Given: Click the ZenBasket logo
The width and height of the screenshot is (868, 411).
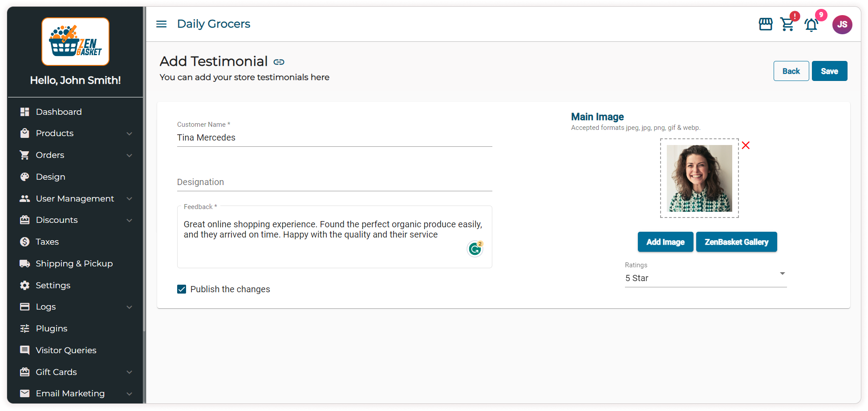Looking at the screenshot, I should click(x=75, y=42).
